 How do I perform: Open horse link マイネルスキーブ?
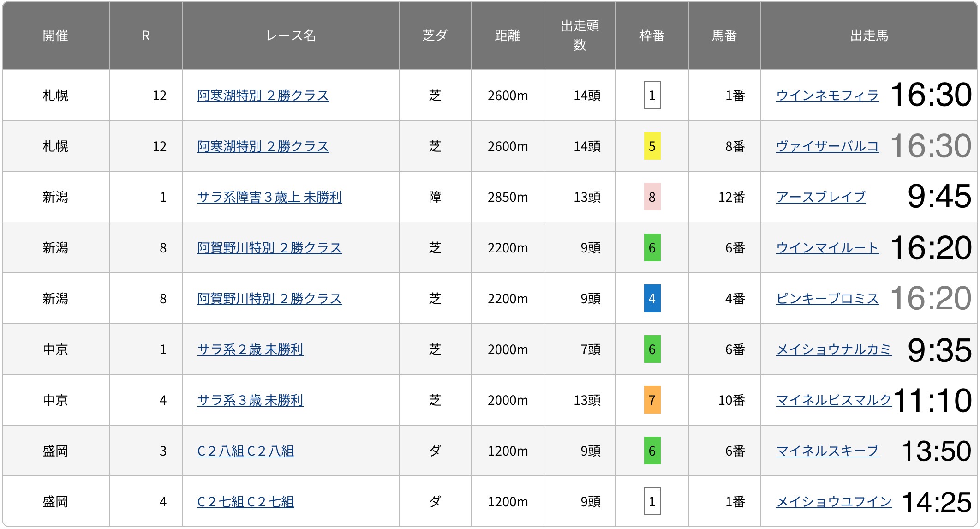coord(827,451)
